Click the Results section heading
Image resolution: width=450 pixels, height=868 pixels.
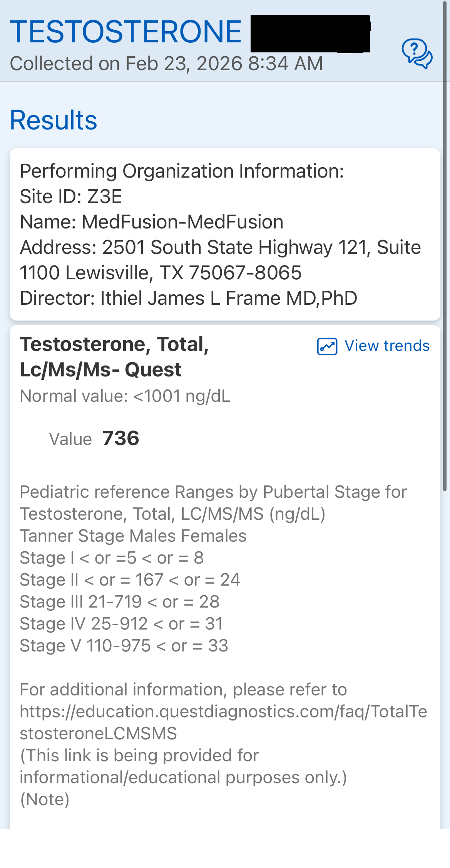(x=54, y=120)
